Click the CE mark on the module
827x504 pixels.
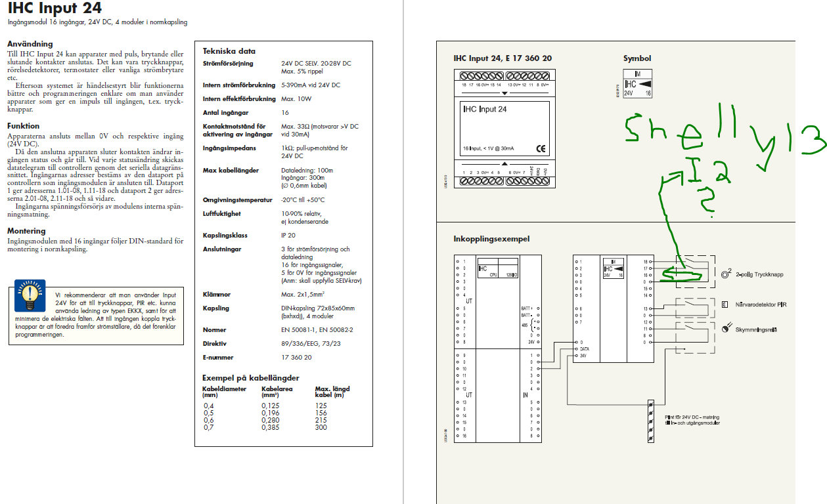[540, 148]
